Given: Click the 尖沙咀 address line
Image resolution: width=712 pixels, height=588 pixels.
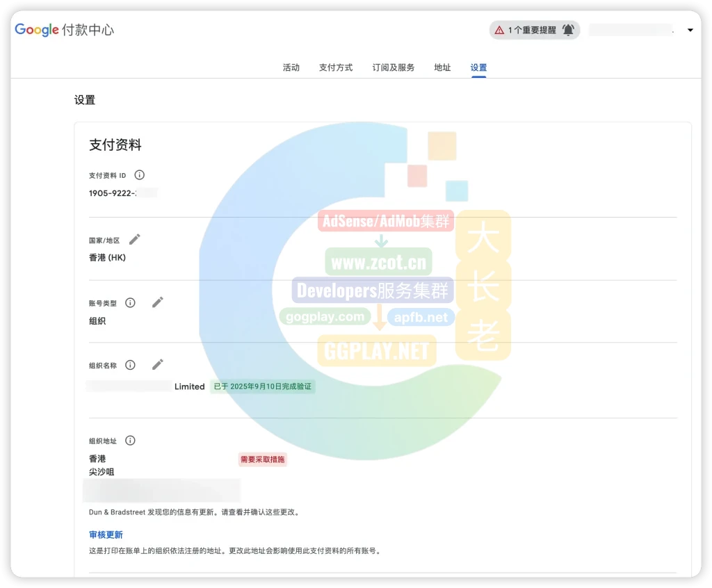Looking at the screenshot, I should (x=102, y=472).
